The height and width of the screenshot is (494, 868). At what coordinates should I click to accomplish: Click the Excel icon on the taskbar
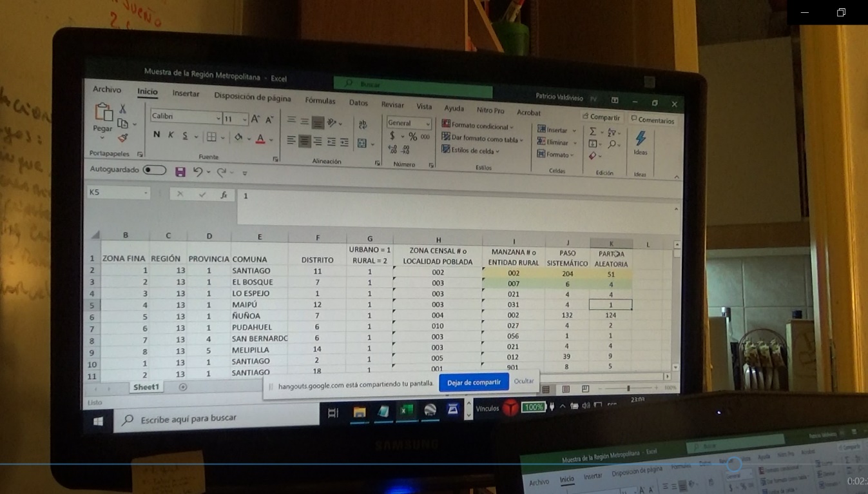(x=407, y=410)
